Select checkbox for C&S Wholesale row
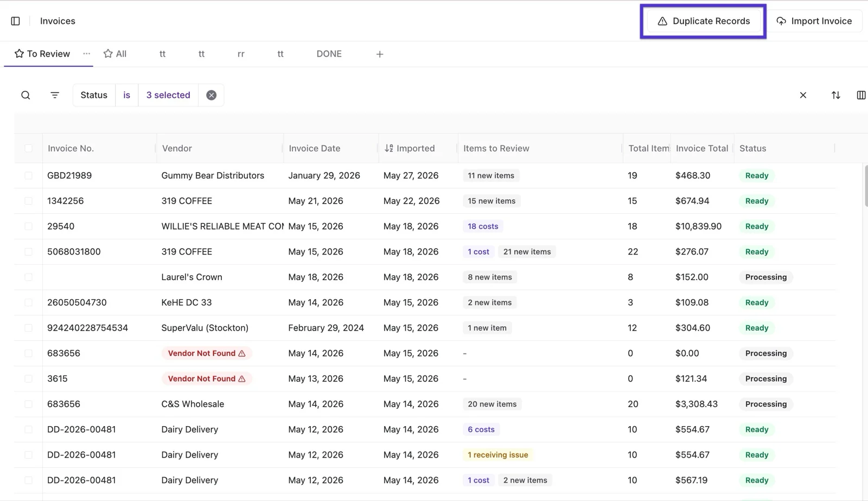 pyautogui.click(x=28, y=404)
